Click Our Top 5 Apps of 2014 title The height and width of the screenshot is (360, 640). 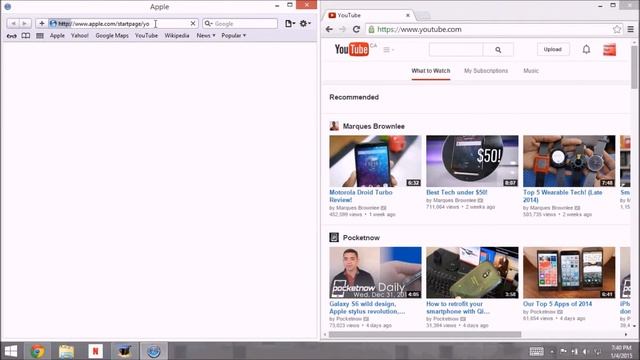[557, 304]
